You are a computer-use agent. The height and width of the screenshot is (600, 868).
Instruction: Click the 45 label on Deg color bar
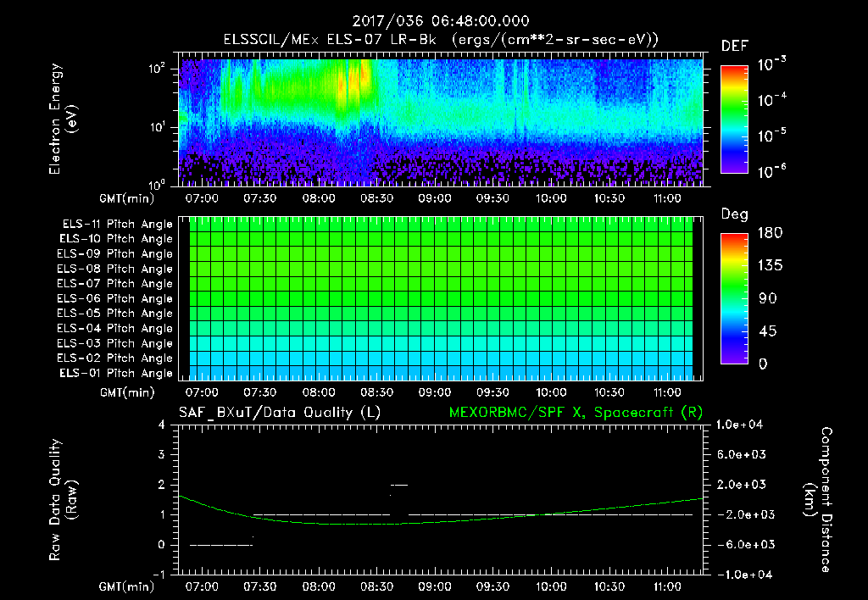(766, 331)
